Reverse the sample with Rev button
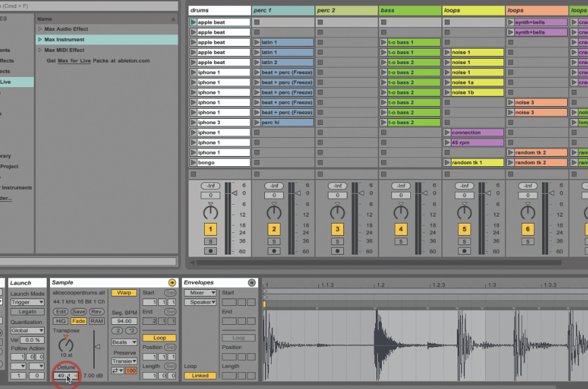 point(97,311)
